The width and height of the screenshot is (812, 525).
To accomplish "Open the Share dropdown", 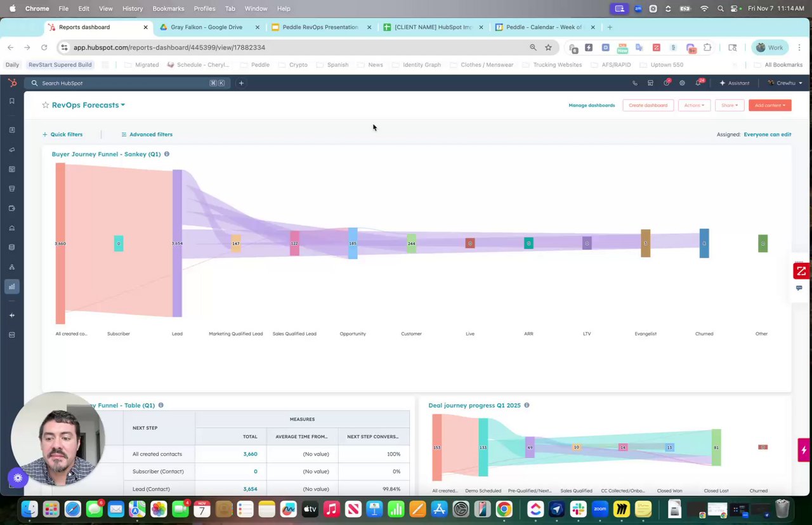I will coord(730,105).
